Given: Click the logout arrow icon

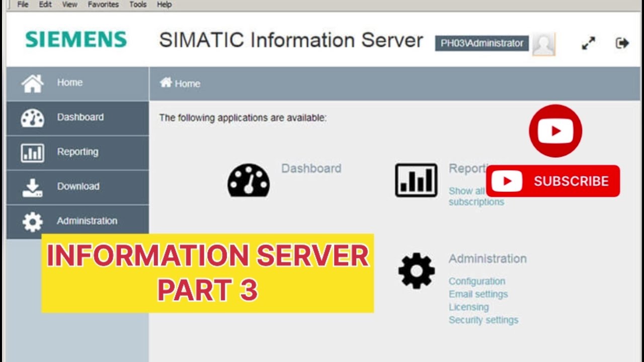Looking at the screenshot, I should [x=622, y=43].
